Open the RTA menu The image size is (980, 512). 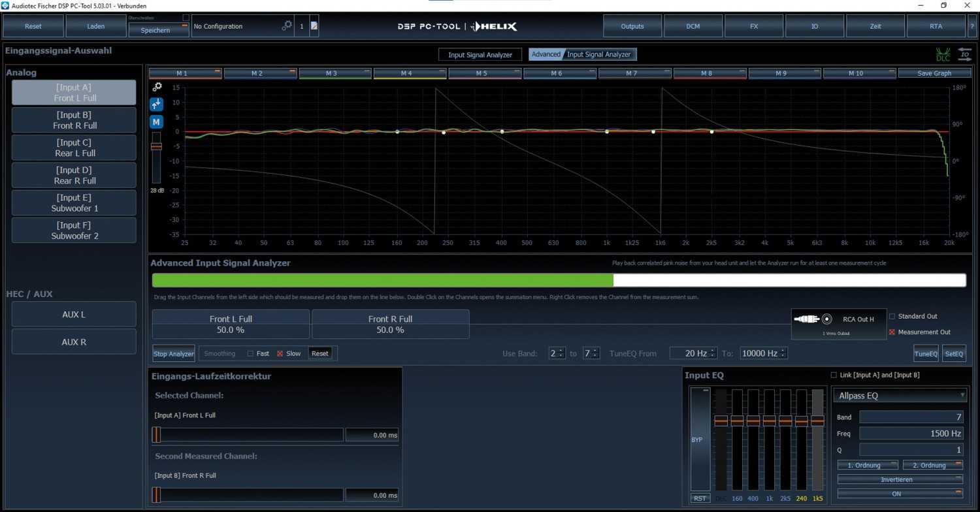[936, 26]
